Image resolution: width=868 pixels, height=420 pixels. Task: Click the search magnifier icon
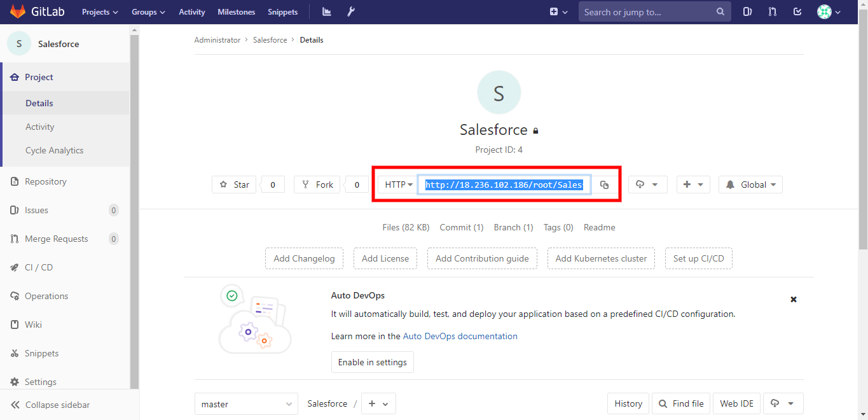[x=720, y=11]
